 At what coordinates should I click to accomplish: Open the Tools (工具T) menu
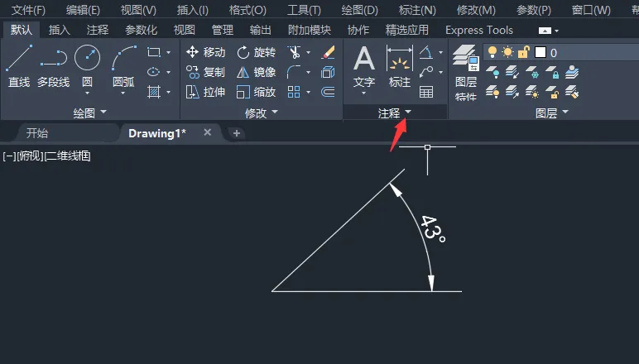pyautogui.click(x=304, y=10)
